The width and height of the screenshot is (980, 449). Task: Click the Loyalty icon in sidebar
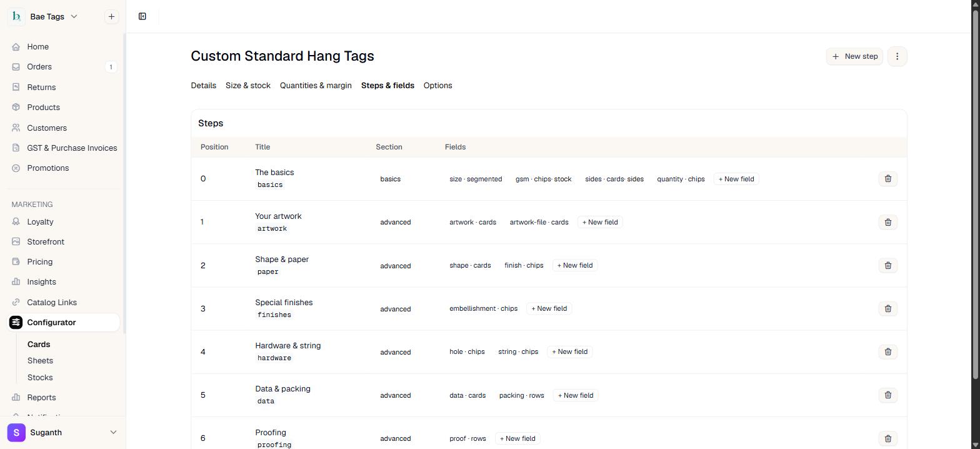tap(16, 222)
